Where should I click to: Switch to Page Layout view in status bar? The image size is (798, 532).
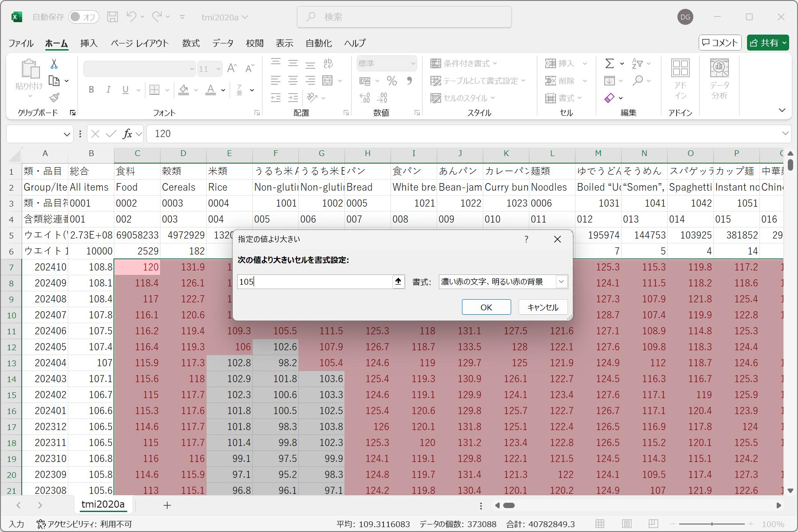click(x=626, y=524)
